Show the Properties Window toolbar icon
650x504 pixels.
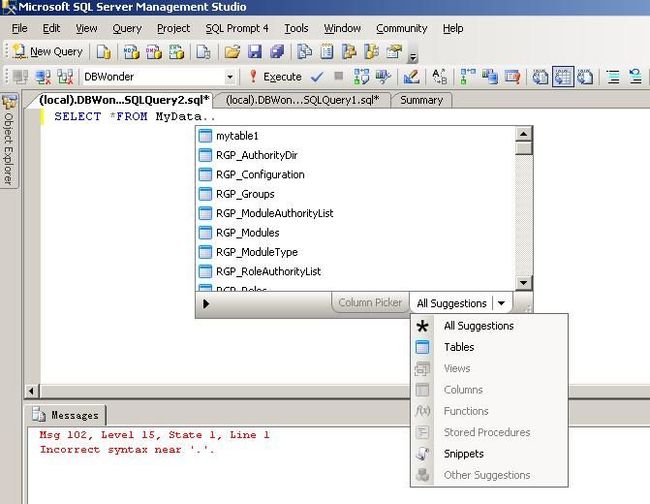(394, 52)
